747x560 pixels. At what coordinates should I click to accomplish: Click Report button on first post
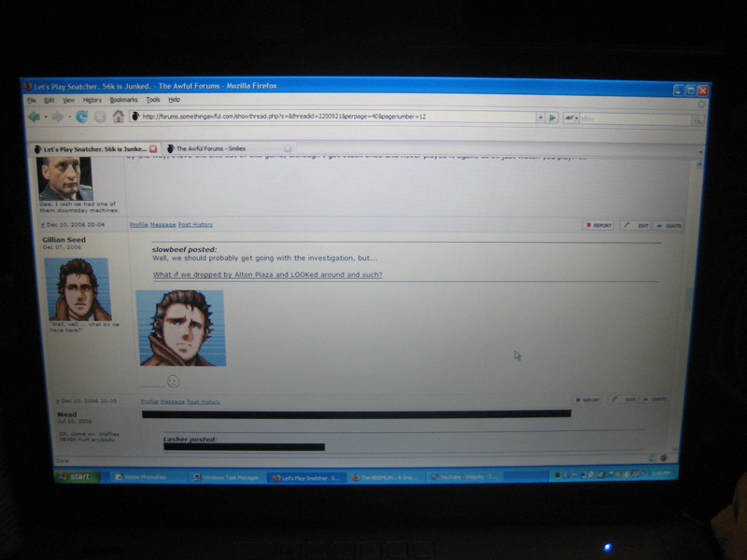tap(598, 225)
